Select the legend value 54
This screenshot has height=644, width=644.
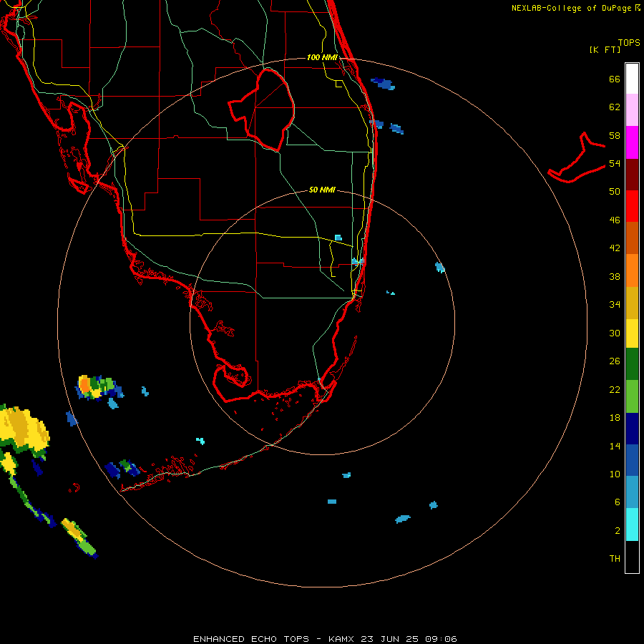615,163
